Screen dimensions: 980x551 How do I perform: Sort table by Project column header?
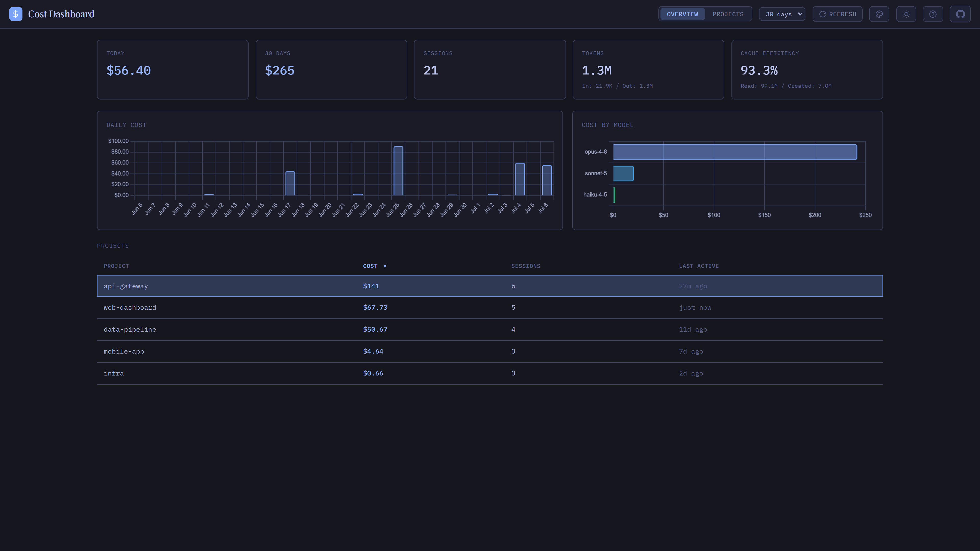click(116, 266)
